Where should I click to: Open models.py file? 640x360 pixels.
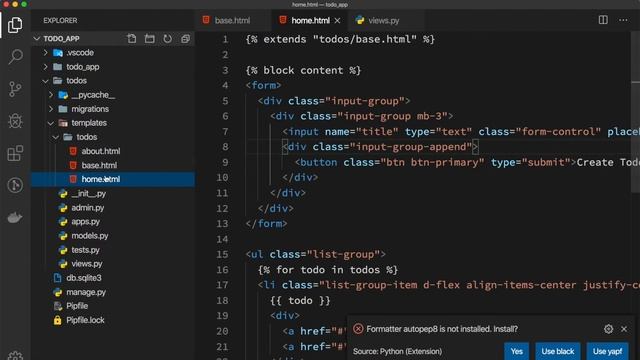[90, 236]
